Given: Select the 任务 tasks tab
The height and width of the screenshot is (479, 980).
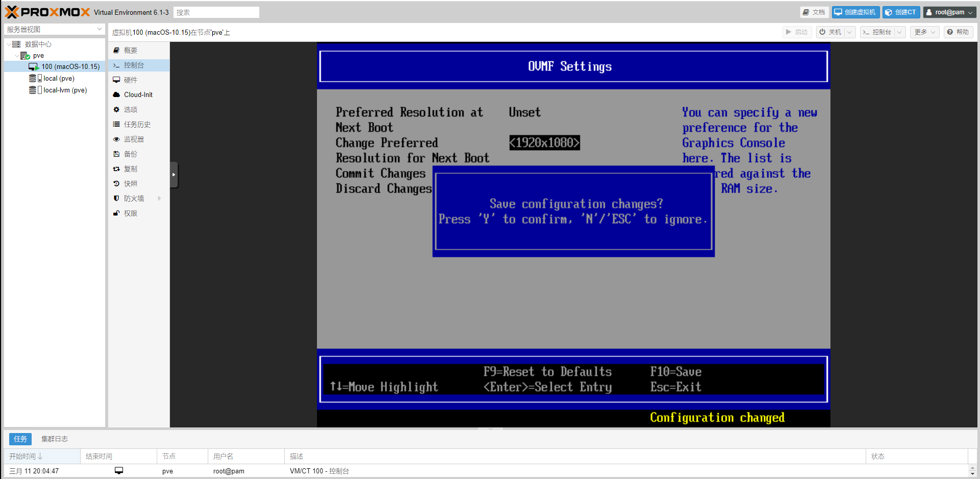Looking at the screenshot, I should point(20,439).
